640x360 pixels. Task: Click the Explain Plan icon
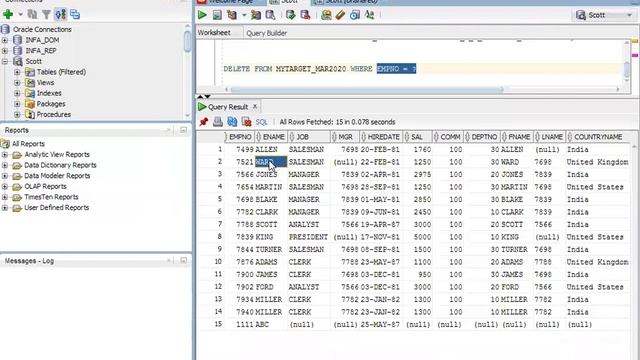[232, 15]
